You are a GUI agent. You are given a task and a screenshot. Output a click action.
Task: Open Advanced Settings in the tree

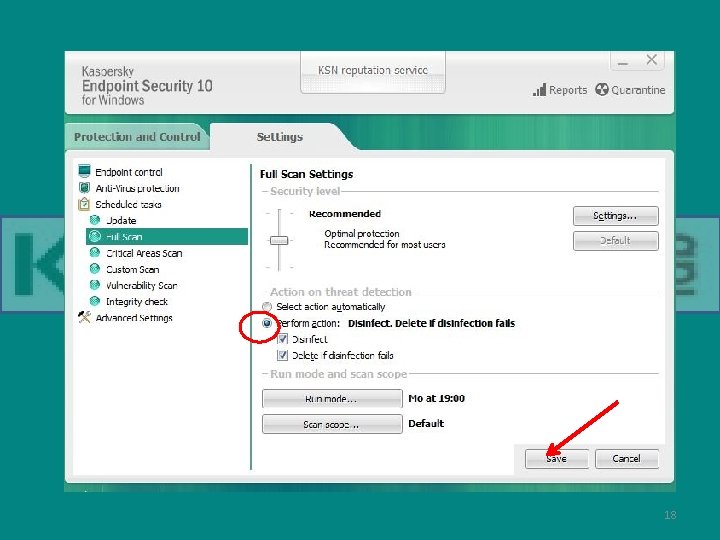(x=134, y=318)
